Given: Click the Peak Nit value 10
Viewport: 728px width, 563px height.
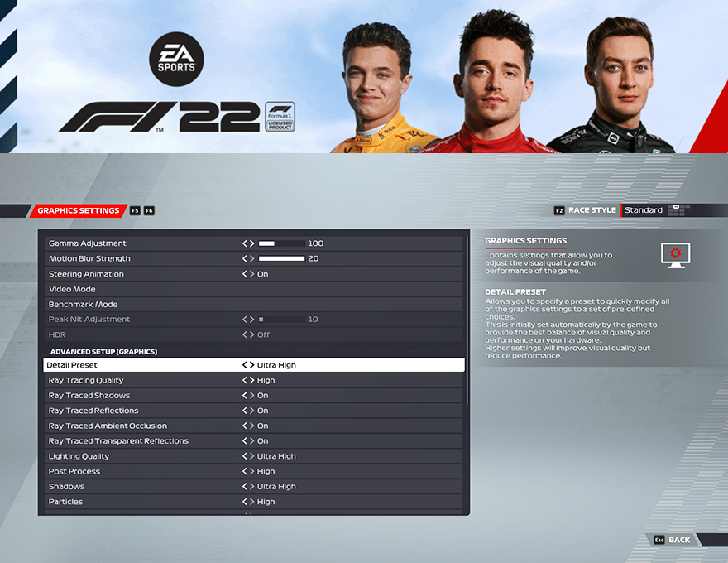Looking at the screenshot, I should point(313,319).
